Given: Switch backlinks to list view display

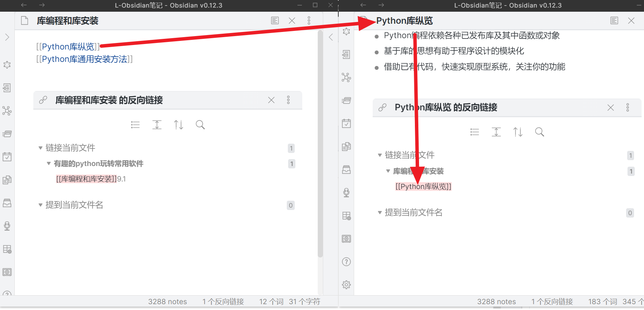Looking at the screenshot, I should pos(135,125).
